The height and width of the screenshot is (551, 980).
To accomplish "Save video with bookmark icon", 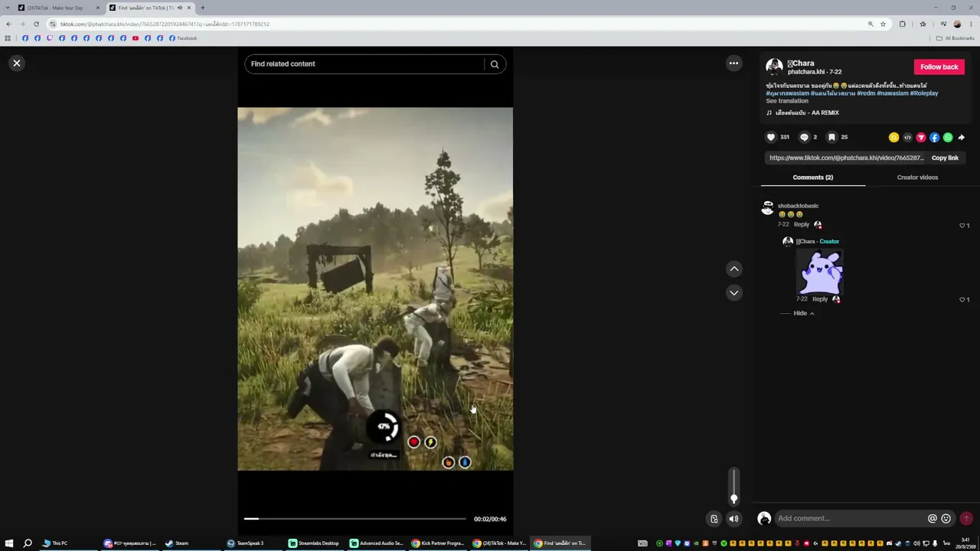I will (831, 138).
